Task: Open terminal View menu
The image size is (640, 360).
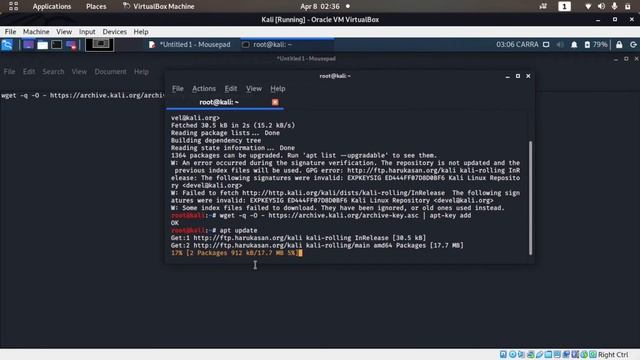Action: tap(253, 89)
